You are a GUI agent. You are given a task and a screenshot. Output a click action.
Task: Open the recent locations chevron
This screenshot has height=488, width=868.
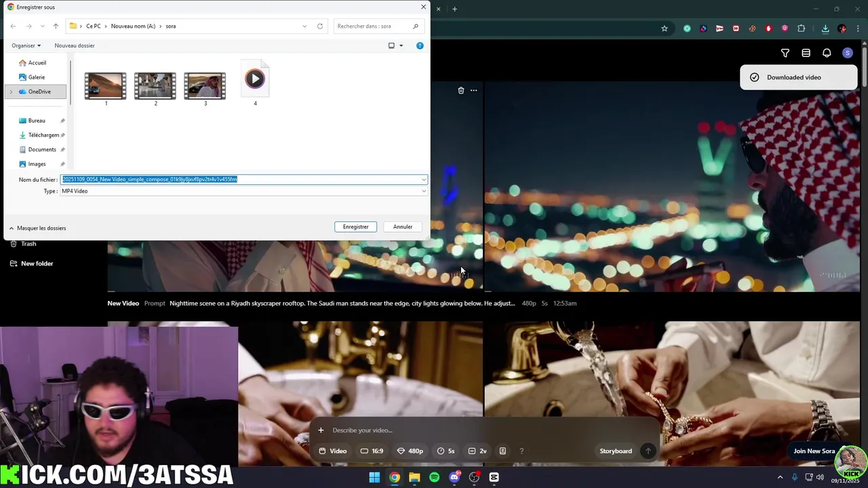pos(42,26)
